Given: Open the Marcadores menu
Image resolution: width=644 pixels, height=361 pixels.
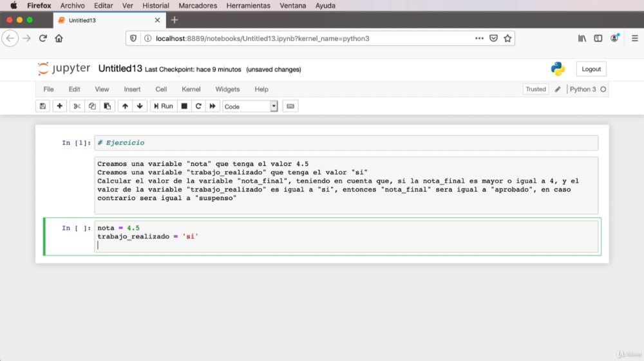Looking at the screenshot, I should tap(198, 6).
